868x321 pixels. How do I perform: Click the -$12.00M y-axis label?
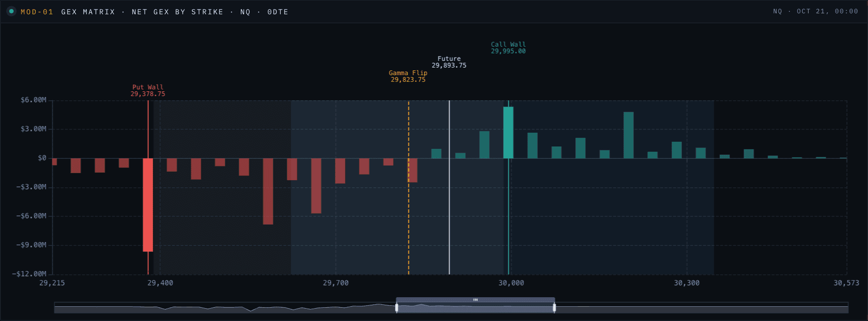pos(30,274)
